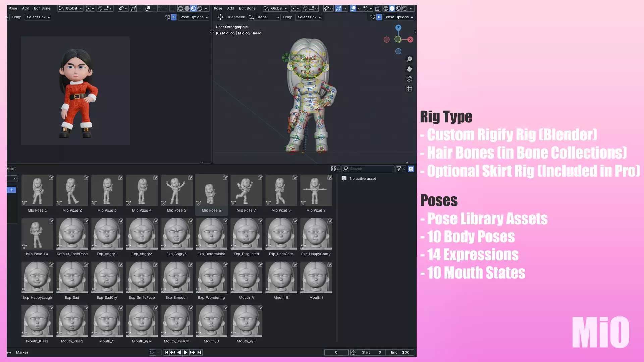
Task: Select solid shading in left viewport
Action: pyautogui.click(x=187, y=8)
